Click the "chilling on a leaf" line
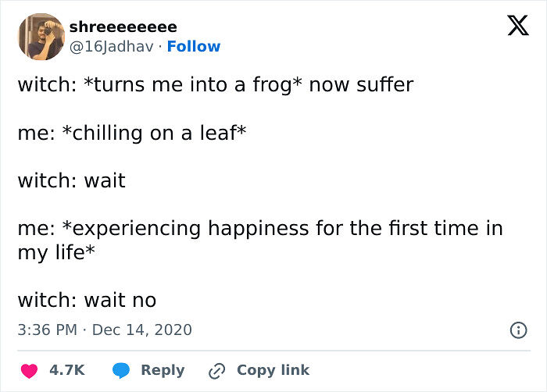Screen dimensions: 547x392 (x=132, y=133)
